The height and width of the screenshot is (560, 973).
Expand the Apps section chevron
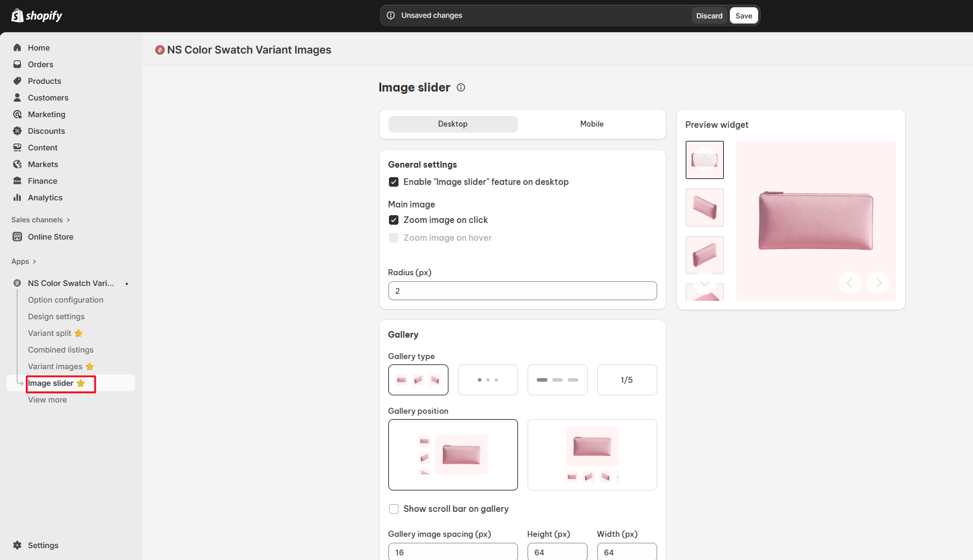click(x=34, y=262)
